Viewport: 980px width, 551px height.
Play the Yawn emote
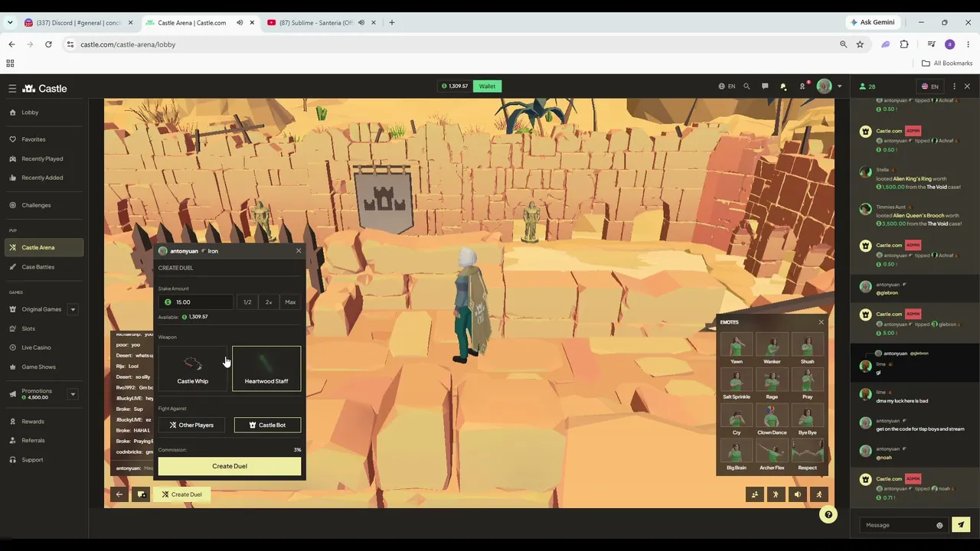pos(737,349)
